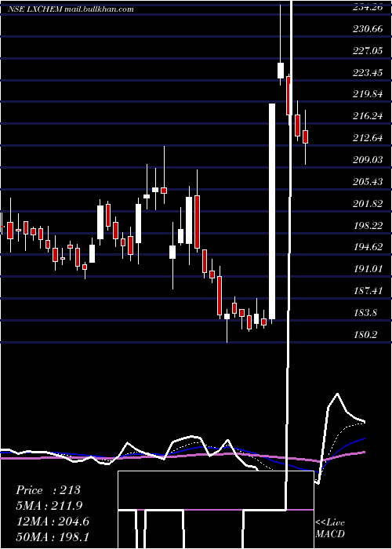The width and height of the screenshot is (392, 549).
Task: Click the 12MA : 204.6 readout
Action: click(53, 522)
